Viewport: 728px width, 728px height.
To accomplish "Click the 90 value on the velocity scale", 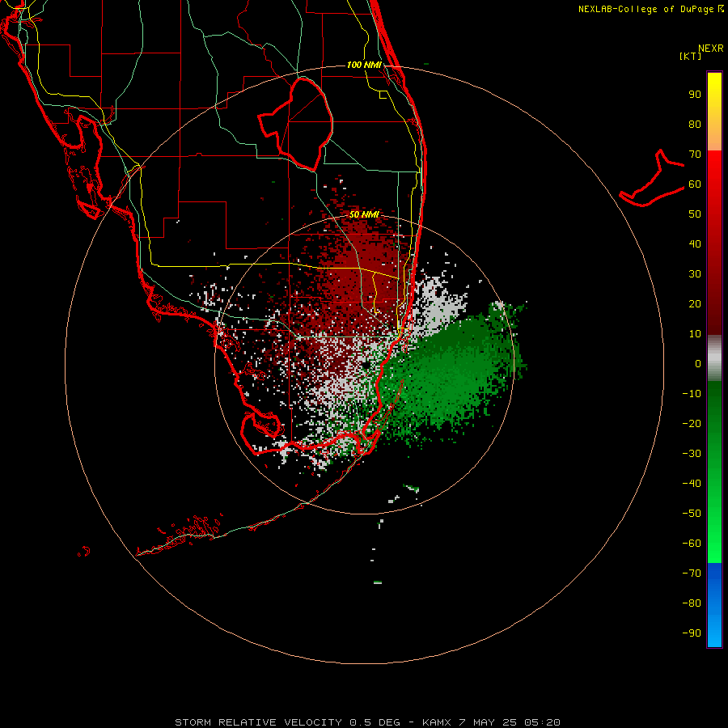I will 695,95.
